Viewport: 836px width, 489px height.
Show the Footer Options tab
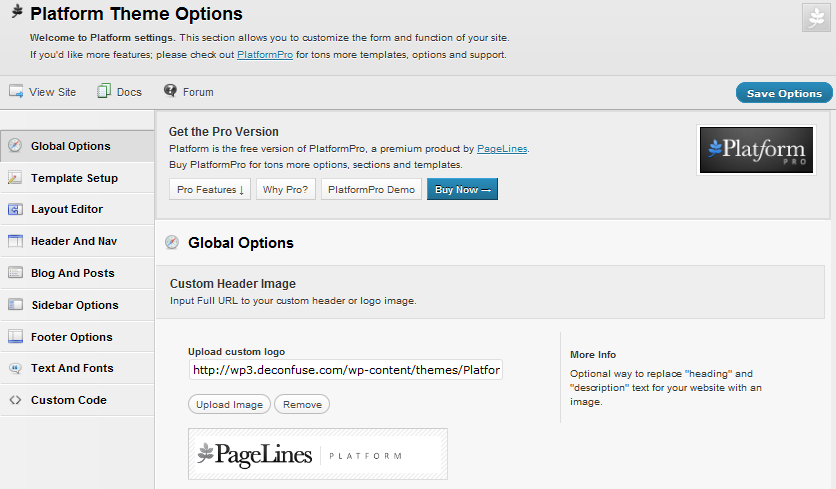pyautogui.click(x=77, y=336)
